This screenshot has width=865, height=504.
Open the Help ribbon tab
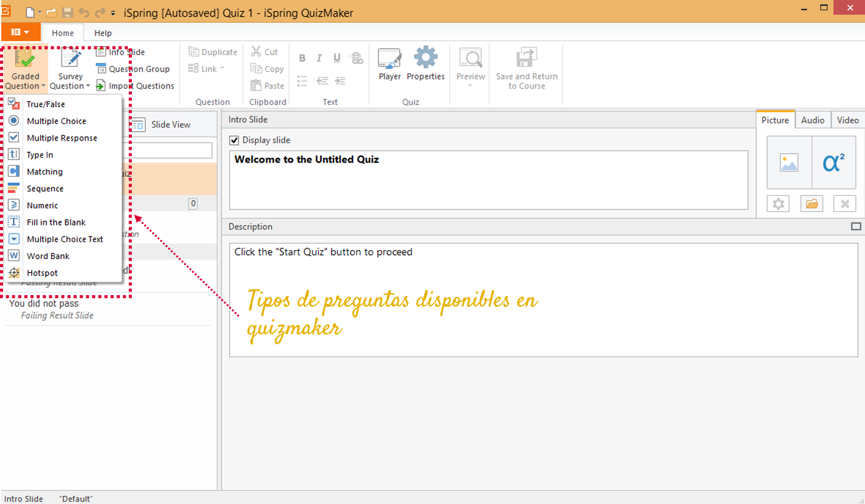(x=103, y=33)
